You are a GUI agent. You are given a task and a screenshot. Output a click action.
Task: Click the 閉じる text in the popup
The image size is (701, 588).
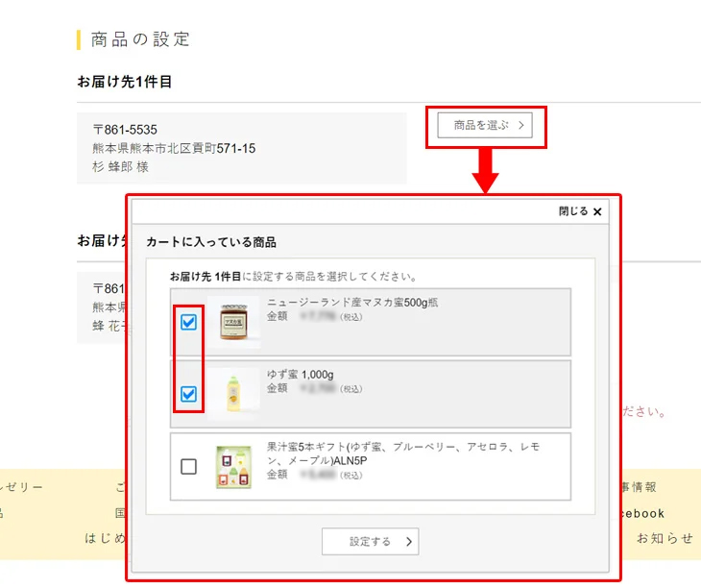(573, 211)
